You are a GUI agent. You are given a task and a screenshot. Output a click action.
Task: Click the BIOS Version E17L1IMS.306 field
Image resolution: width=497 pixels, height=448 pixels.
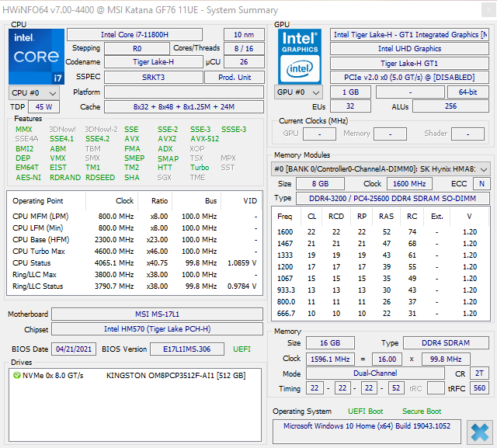point(187,349)
